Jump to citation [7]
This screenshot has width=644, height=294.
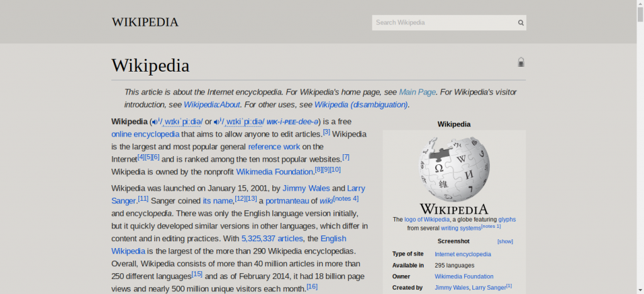point(346,157)
